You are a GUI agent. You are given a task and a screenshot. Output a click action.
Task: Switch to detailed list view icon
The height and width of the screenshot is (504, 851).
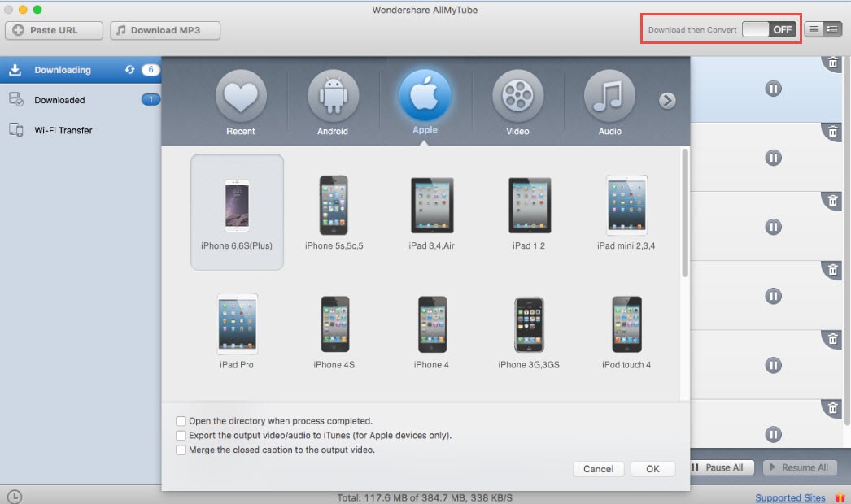click(832, 29)
